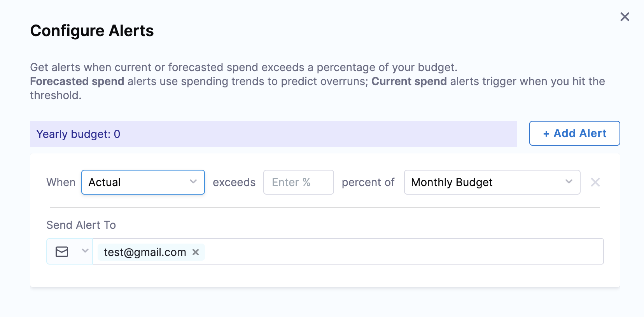Click the bold Forecasted spend text
Screen dimensions: 644x317
[x=77, y=81]
